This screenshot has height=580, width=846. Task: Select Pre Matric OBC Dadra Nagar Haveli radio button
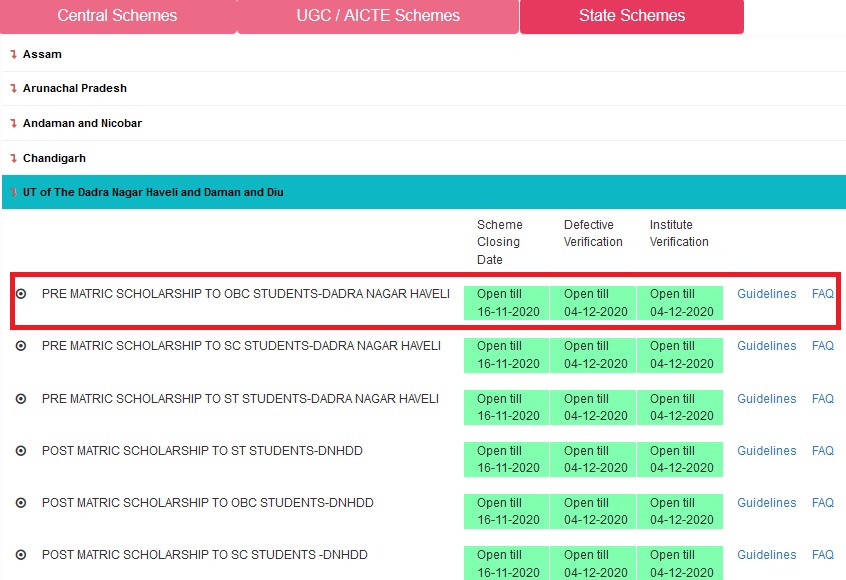pyautogui.click(x=21, y=294)
